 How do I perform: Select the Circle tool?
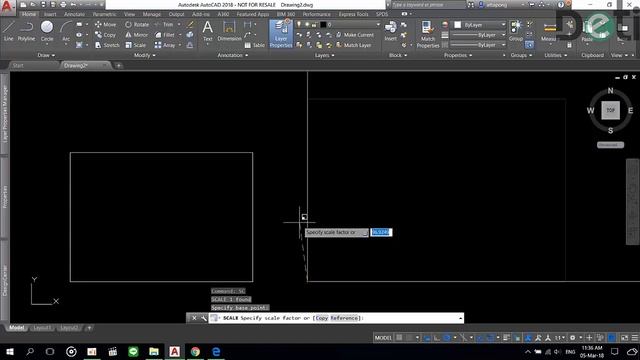47,31
